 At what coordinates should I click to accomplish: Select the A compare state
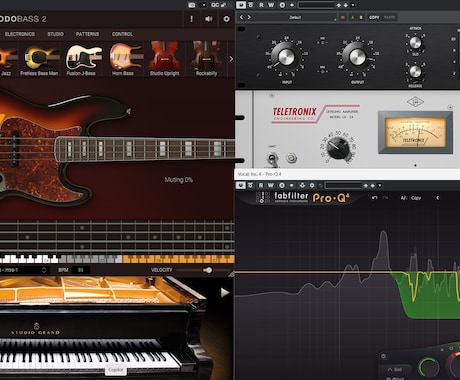353,17
